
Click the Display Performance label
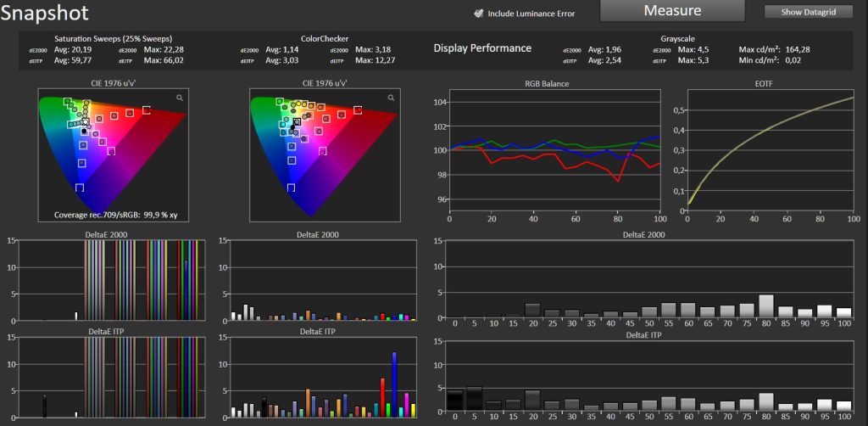[x=482, y=48]
